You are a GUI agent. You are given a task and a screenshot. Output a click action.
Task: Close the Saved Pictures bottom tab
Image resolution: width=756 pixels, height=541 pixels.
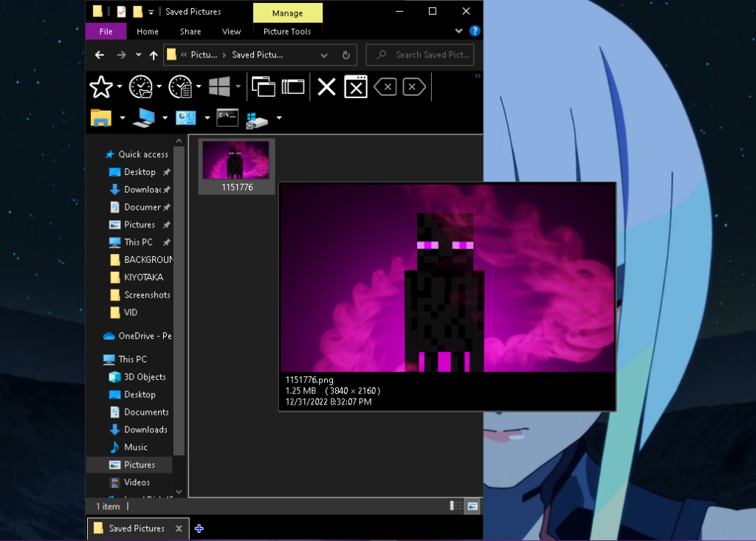(x=179, y=528)
